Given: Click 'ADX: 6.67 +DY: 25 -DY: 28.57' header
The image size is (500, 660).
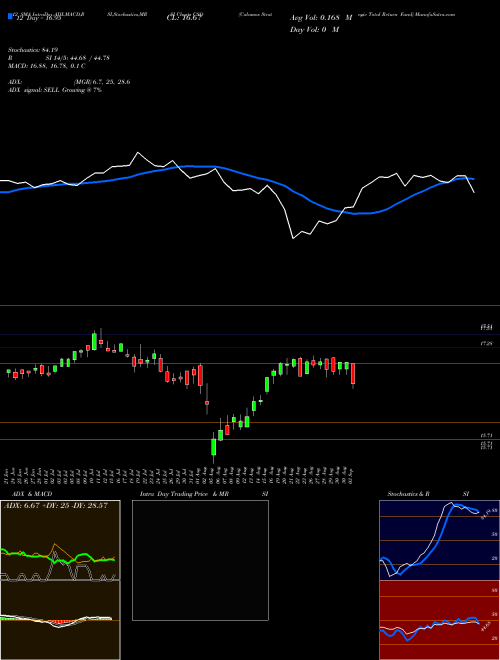Looking at the screenshot, I should tap(56, 505).
